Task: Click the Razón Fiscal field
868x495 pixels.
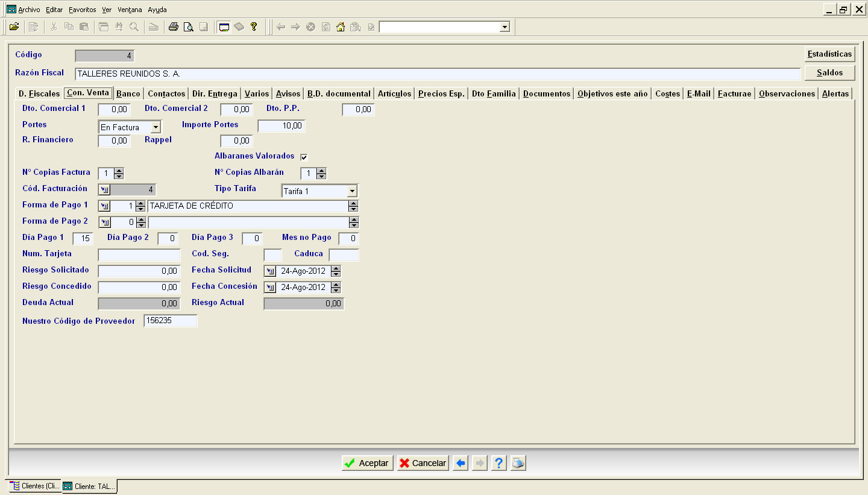Action: pyautogui.click(x=438, y=74)
